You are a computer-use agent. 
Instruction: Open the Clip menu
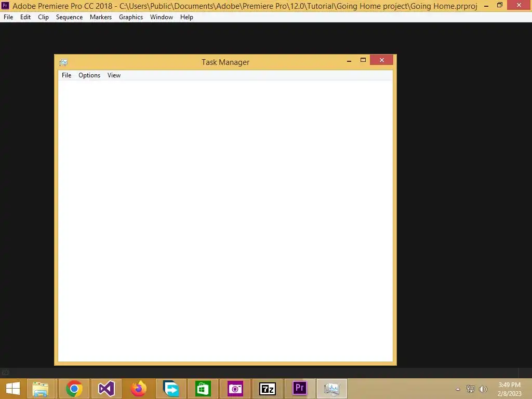(44, 17)
